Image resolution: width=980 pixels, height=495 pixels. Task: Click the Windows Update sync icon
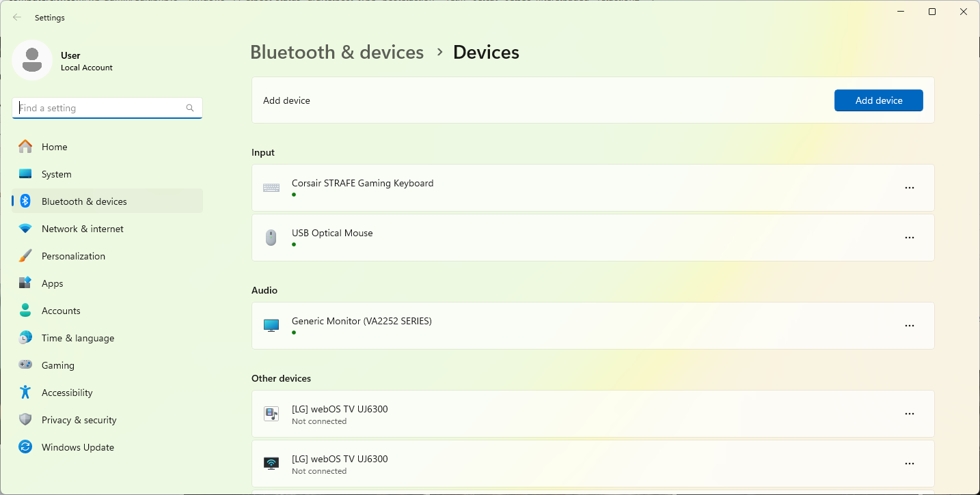pos(25,447)
